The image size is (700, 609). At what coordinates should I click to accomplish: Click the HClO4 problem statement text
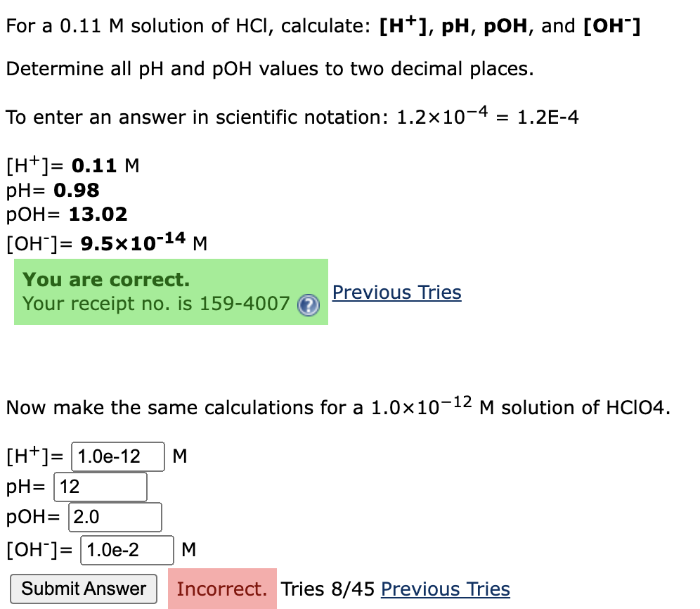pos(337,406)
